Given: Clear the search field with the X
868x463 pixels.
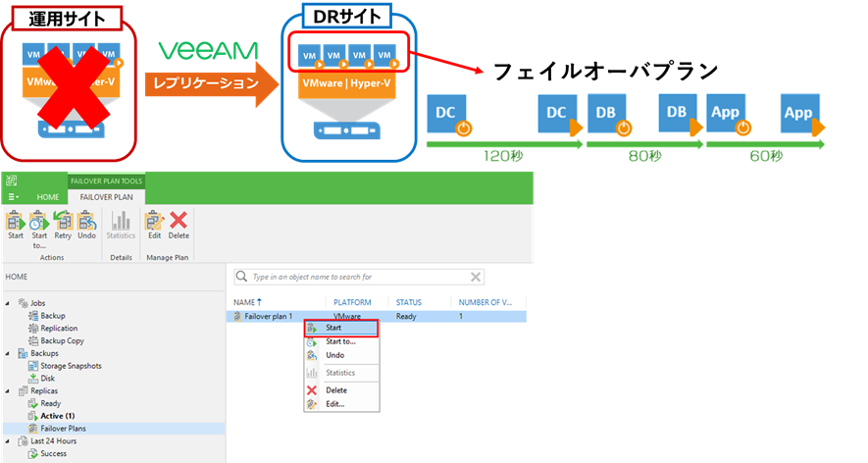Looking at the screenshot, I should [476, 277].
